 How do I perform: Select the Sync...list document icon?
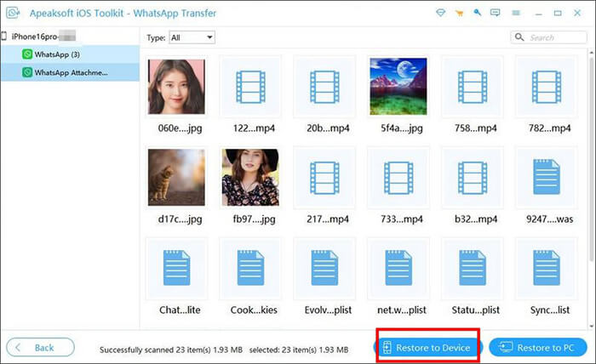click(547, 268)
